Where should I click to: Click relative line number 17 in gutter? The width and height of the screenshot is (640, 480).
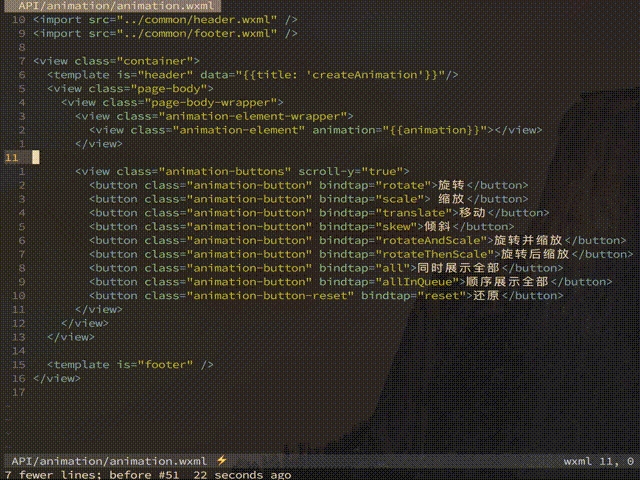(19, 392)
